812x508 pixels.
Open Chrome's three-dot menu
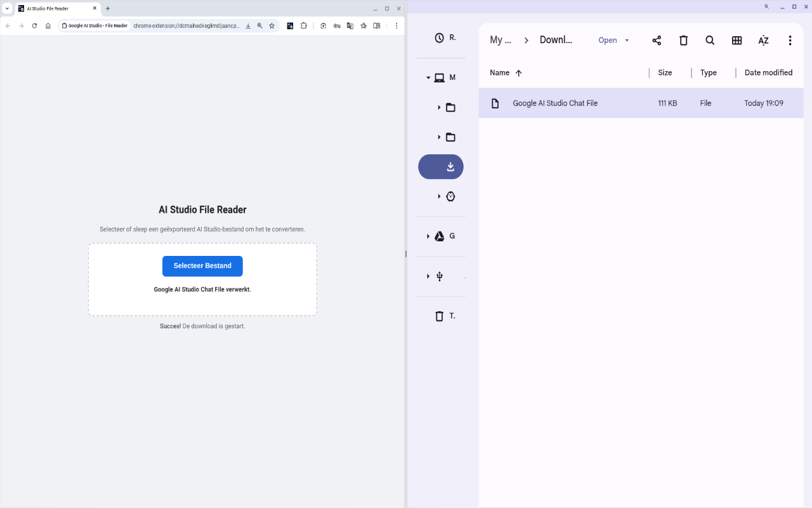point(396,26)
